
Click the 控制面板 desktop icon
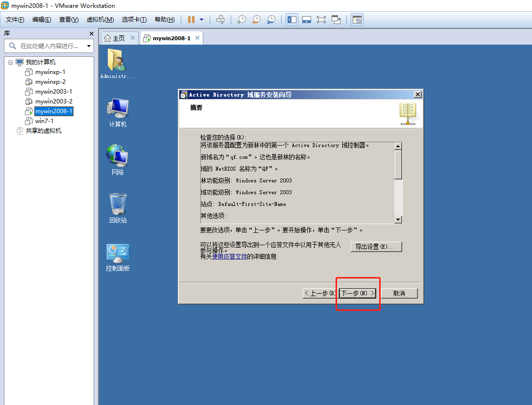point(118,258)
